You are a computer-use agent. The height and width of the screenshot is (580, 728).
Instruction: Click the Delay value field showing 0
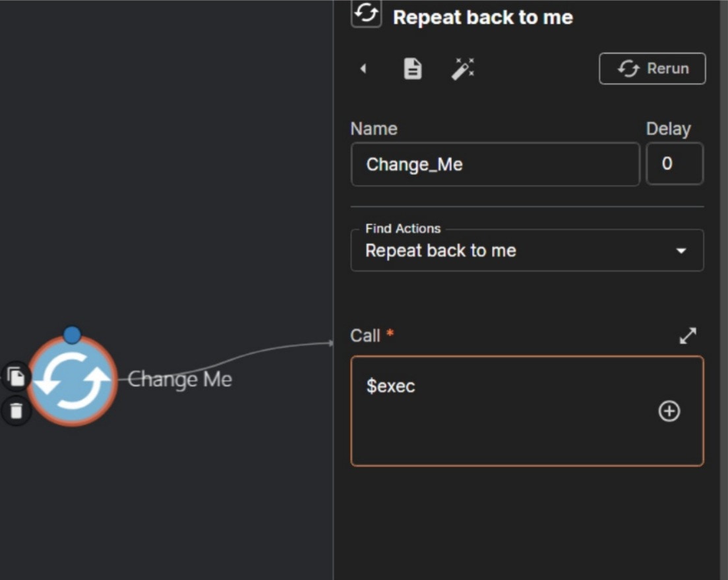point(675,164)
